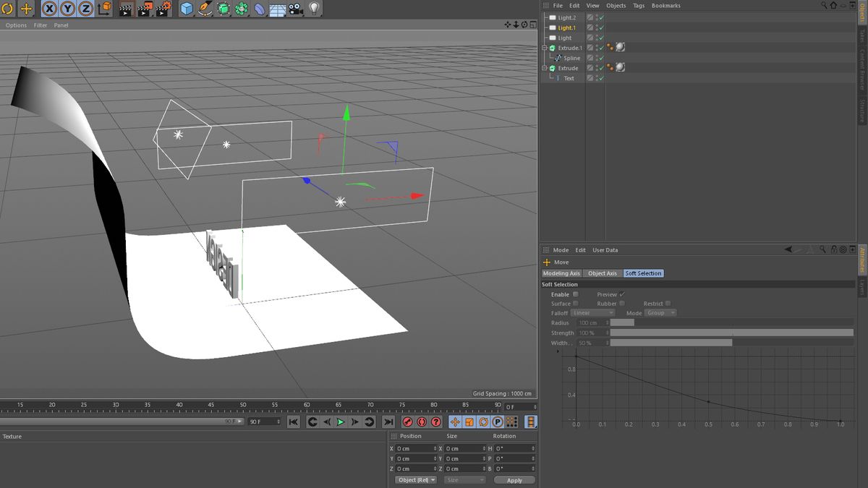Lock the X axis button
The height and width of the screenshot is (488, 868).
tap(49, 9)
